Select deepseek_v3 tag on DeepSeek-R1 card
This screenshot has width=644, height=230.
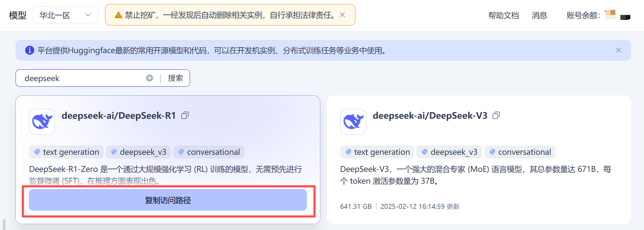click(138, 152)
